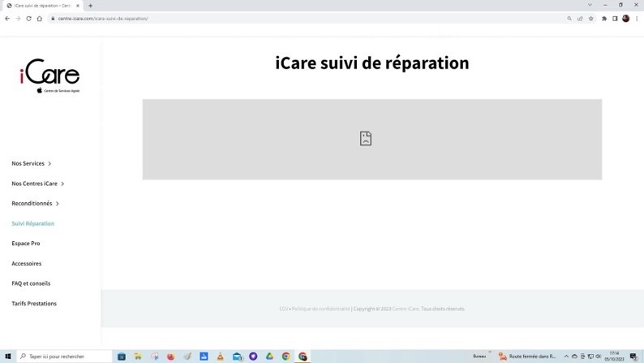This screenshot has width=644, height=363.
Task: Open Politique de confidentialité footer link
Action: pos(320,309)
